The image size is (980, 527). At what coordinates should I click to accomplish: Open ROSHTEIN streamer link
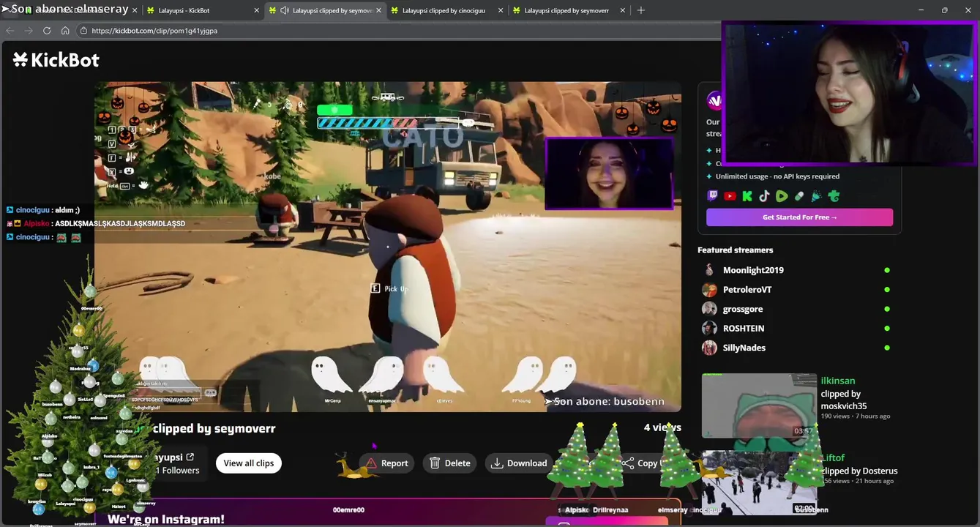point(744,328)
